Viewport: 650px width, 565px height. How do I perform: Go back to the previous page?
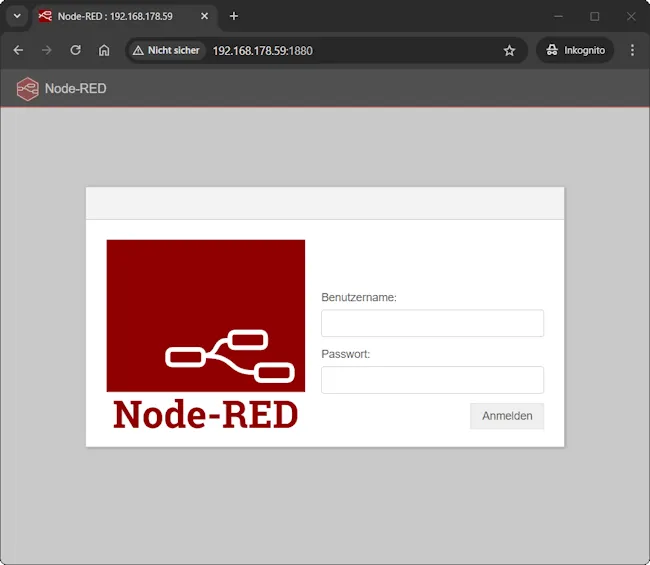click(x=18, y=50)
